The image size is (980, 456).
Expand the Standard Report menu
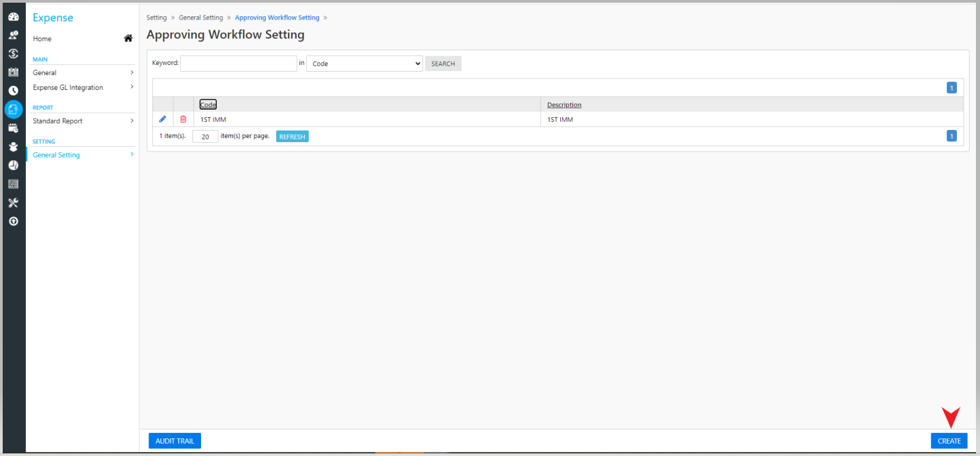pyautogui.click(x=83, y=121)
